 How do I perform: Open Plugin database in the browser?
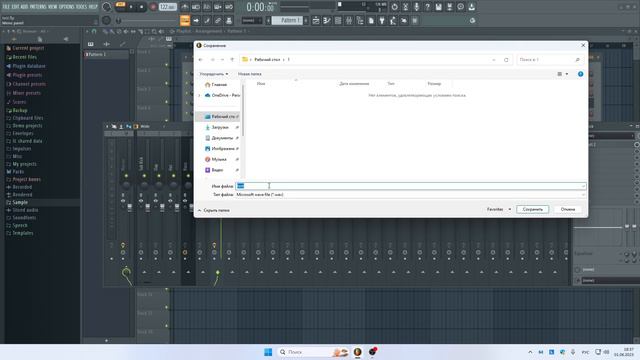[x=29, y=66]
